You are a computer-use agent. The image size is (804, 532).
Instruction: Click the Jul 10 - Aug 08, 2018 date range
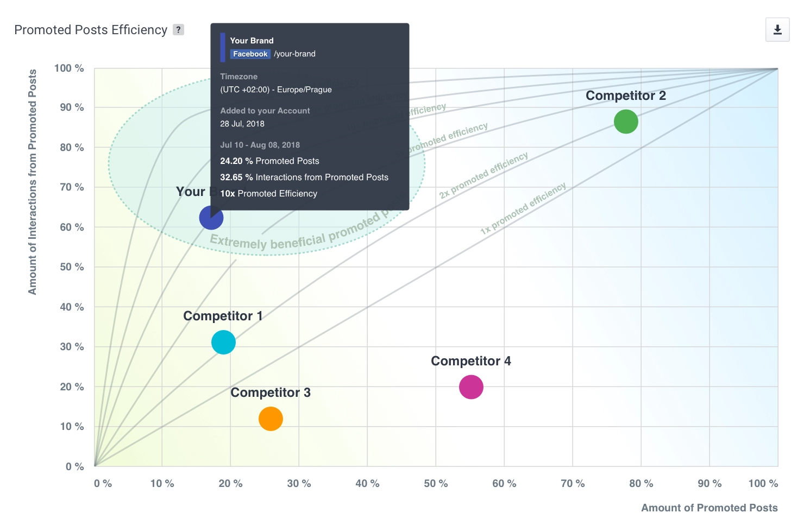(x=260, y=145)
